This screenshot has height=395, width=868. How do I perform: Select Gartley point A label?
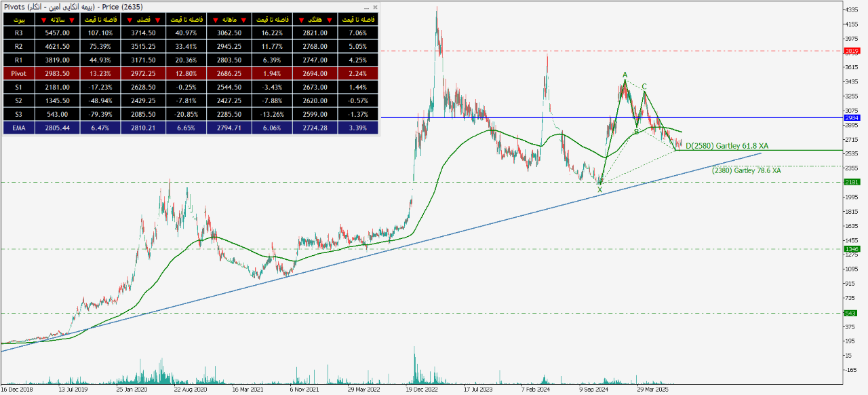625,75
